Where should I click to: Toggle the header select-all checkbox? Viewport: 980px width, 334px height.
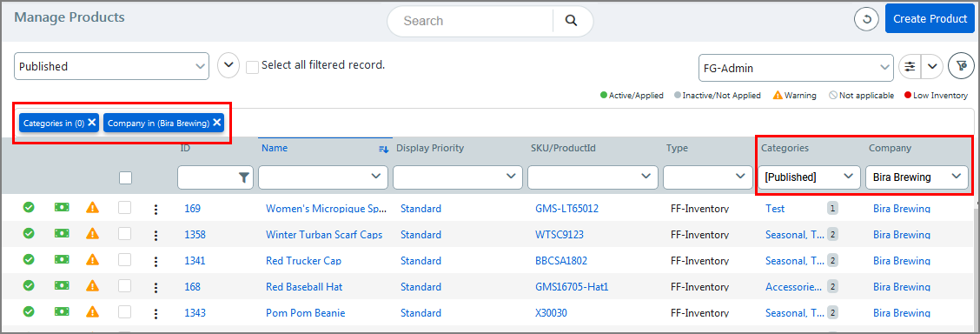click(126, 178)
